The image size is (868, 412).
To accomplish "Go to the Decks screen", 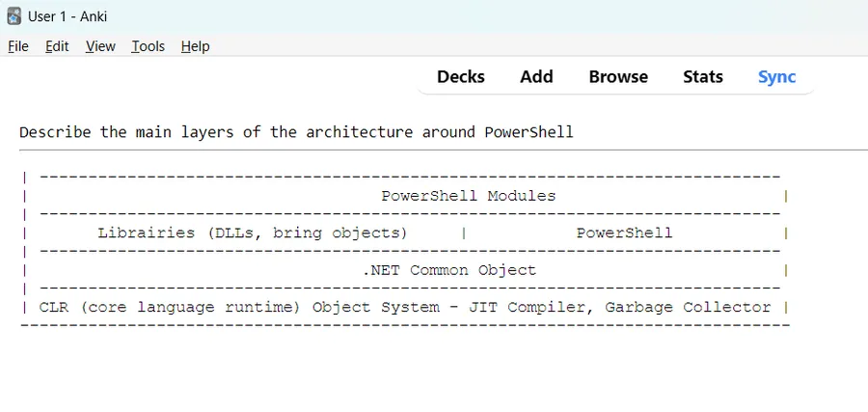I will 461,76.
